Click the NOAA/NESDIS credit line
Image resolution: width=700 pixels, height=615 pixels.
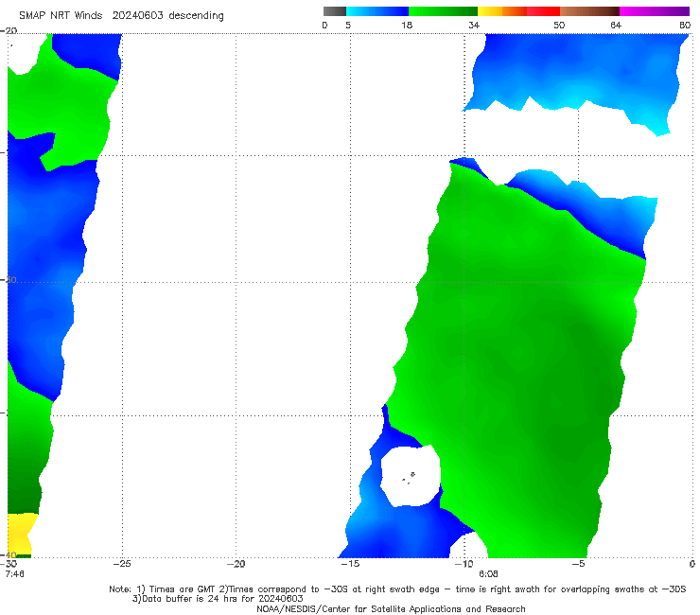click(x=391, y=608)
